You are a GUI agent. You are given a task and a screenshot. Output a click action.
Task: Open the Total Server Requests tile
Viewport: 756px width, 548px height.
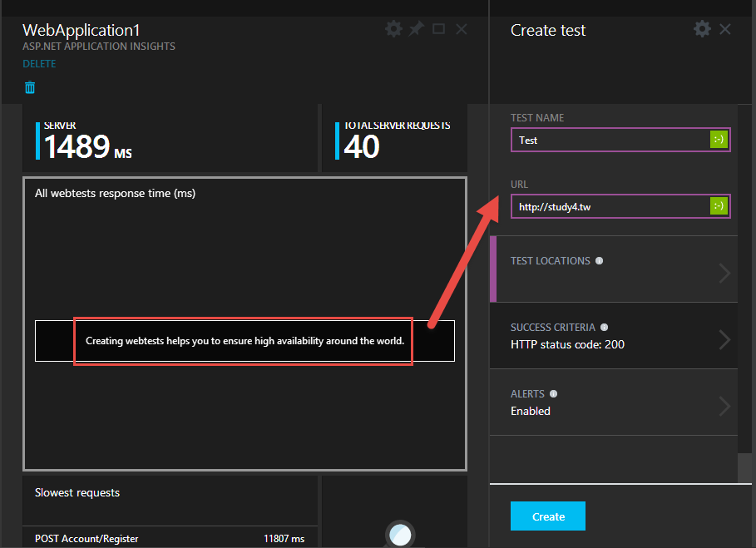click(394, 138)
